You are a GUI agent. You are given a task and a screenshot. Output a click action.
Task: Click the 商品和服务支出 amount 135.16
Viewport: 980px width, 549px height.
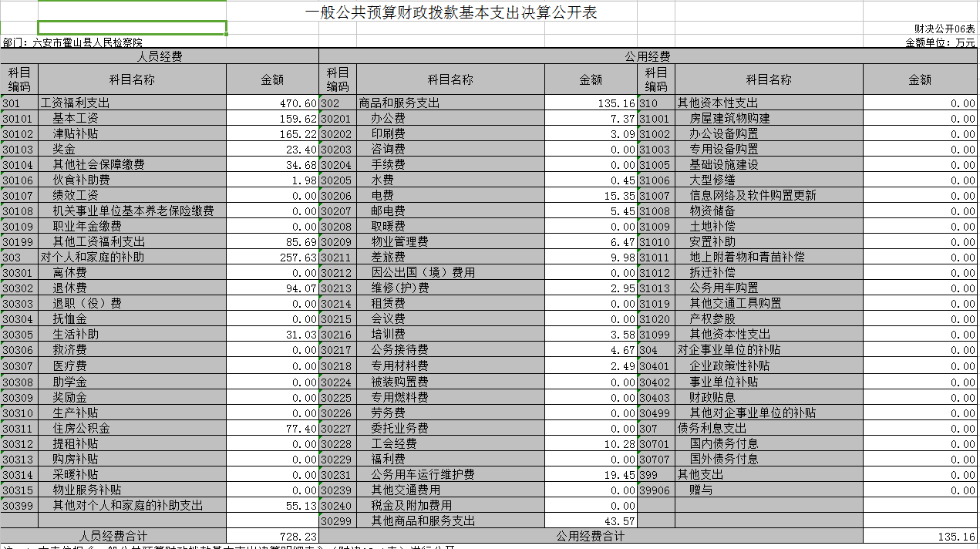pos(591,103)
